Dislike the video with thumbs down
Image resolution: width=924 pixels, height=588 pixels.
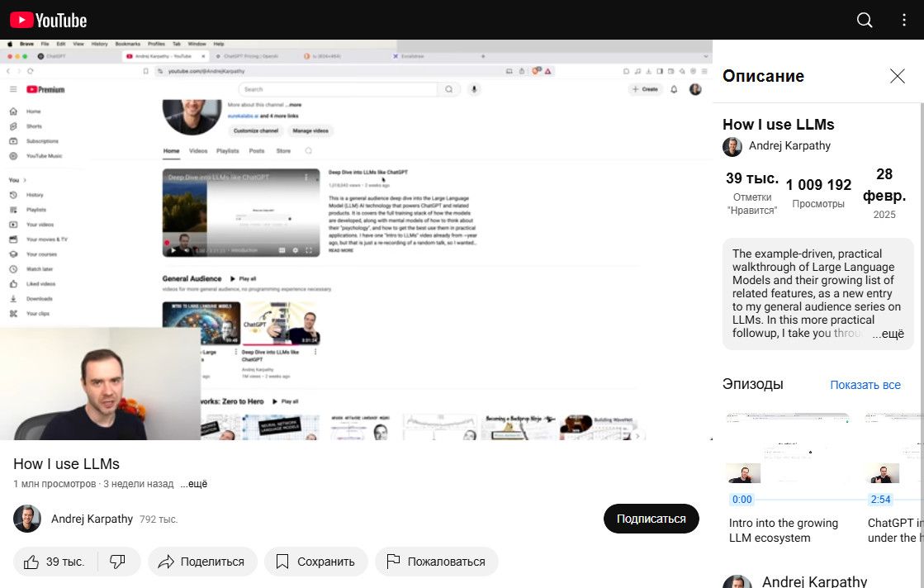pos(118,562)
